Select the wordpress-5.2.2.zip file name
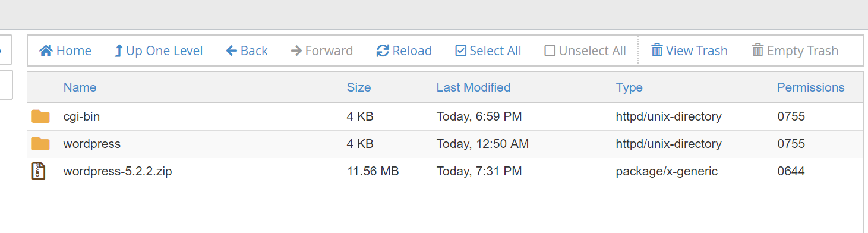 point(118,171)
